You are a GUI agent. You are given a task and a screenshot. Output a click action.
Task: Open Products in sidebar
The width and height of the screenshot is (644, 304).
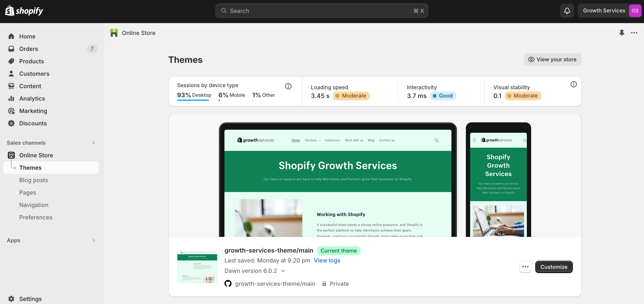pos(51,61)
